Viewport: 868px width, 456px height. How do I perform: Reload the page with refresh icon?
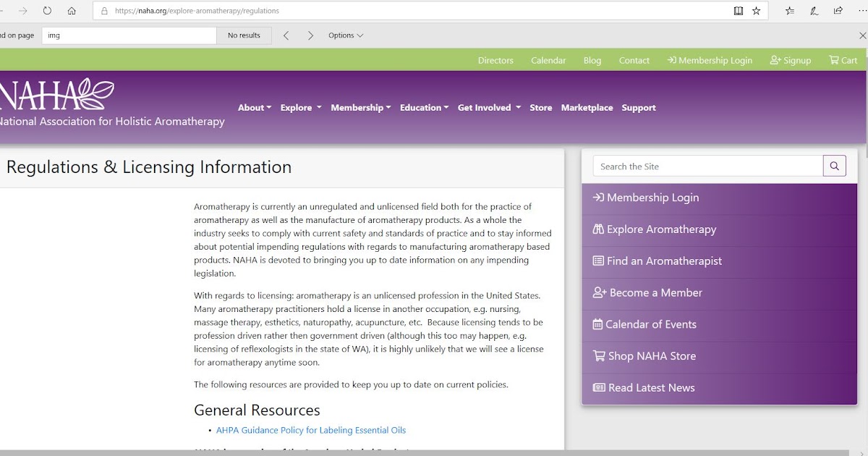click(x=47, y=11)
